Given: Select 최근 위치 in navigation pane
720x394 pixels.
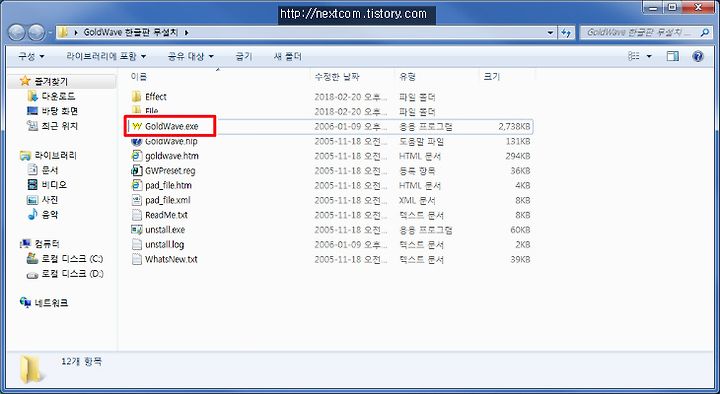Looking at the screenshot, I should point(59,125).
